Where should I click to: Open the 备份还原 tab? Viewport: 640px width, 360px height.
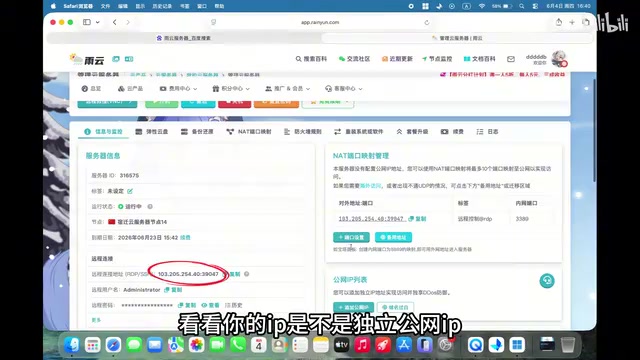197,131
